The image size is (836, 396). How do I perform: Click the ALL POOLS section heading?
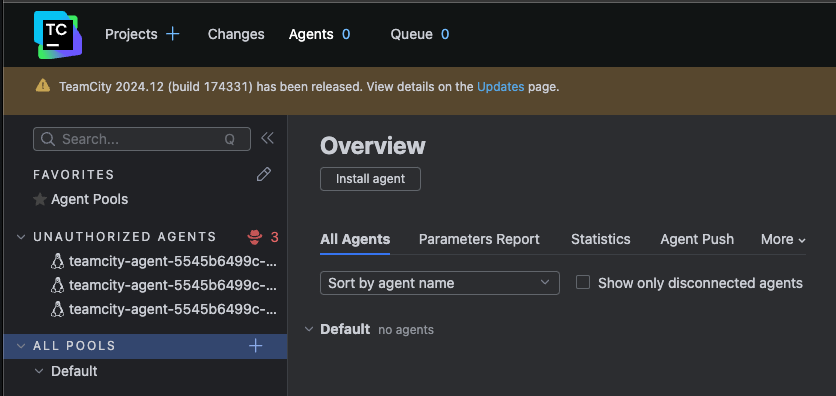(74, 346)
